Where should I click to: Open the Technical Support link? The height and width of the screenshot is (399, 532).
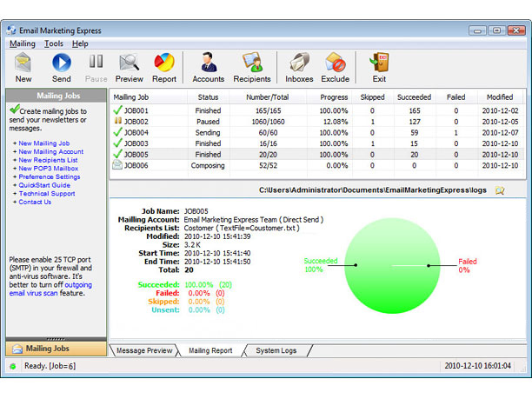[x=47, y=193]
